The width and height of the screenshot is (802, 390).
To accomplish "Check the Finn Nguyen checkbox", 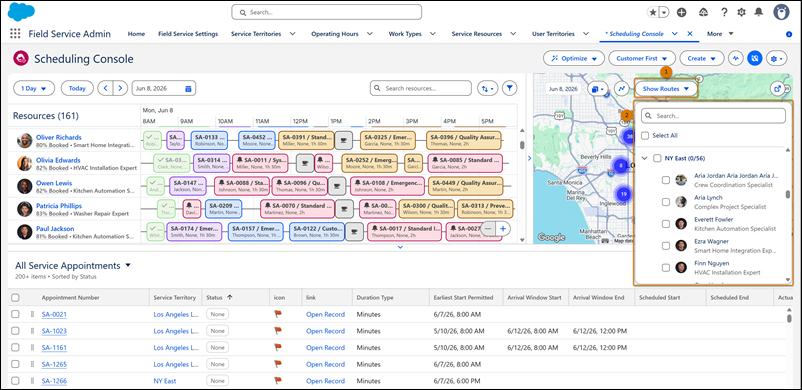I will click(665, 268).
